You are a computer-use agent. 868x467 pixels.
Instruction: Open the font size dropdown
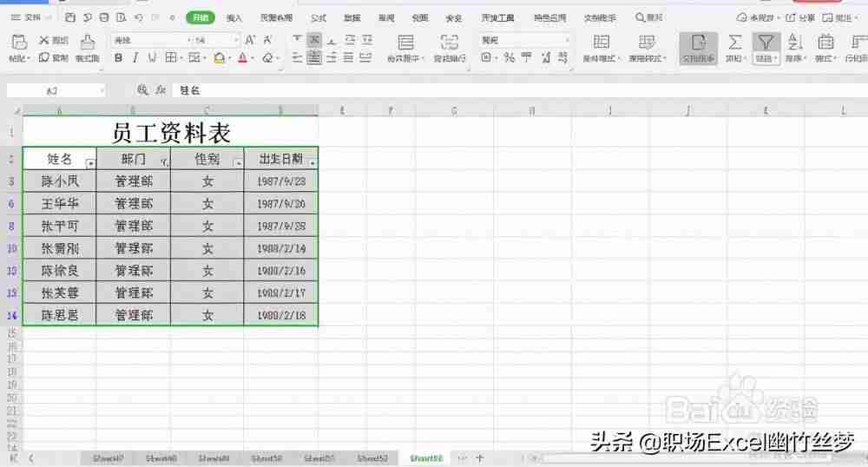tap(236, 41)
